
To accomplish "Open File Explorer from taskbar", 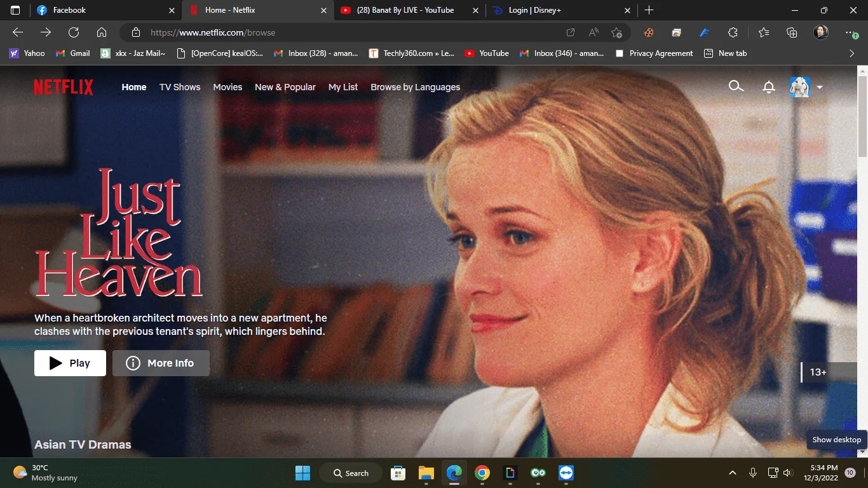I will [426, 473].
